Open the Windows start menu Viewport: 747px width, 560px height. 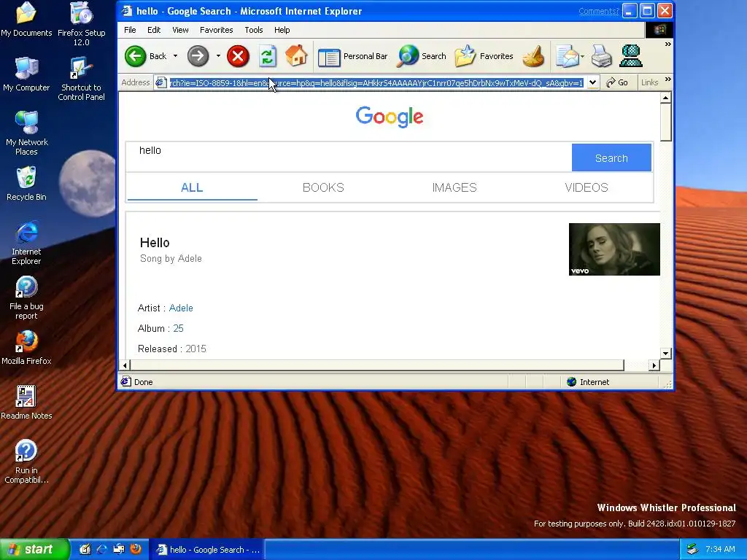(x=35, y=549)
